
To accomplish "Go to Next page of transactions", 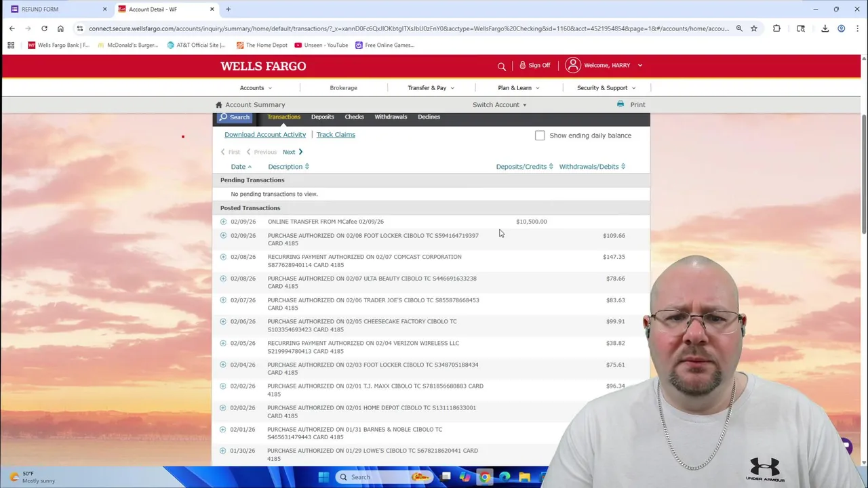I will (x=292, y=152).
